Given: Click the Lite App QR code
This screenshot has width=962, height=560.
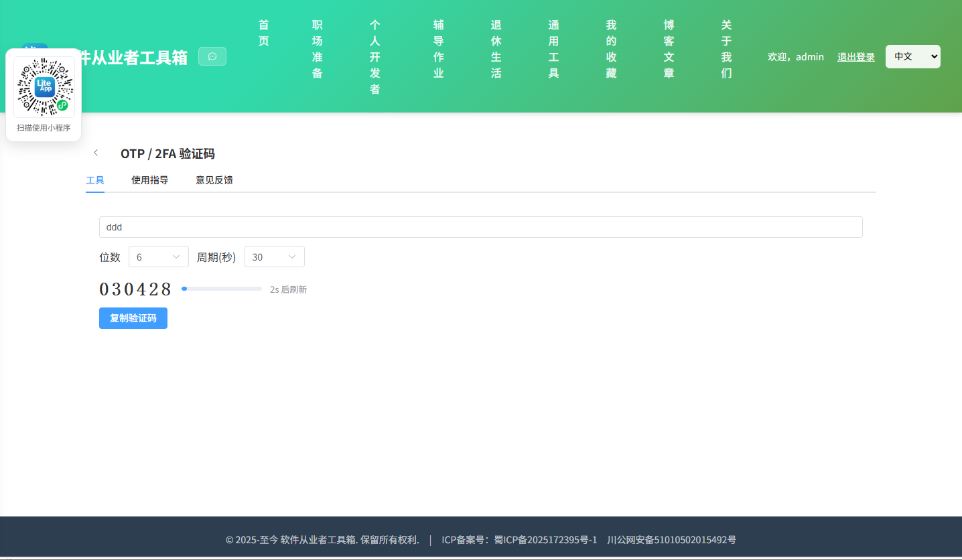Looking at the screenshot, I should point(44,87).
